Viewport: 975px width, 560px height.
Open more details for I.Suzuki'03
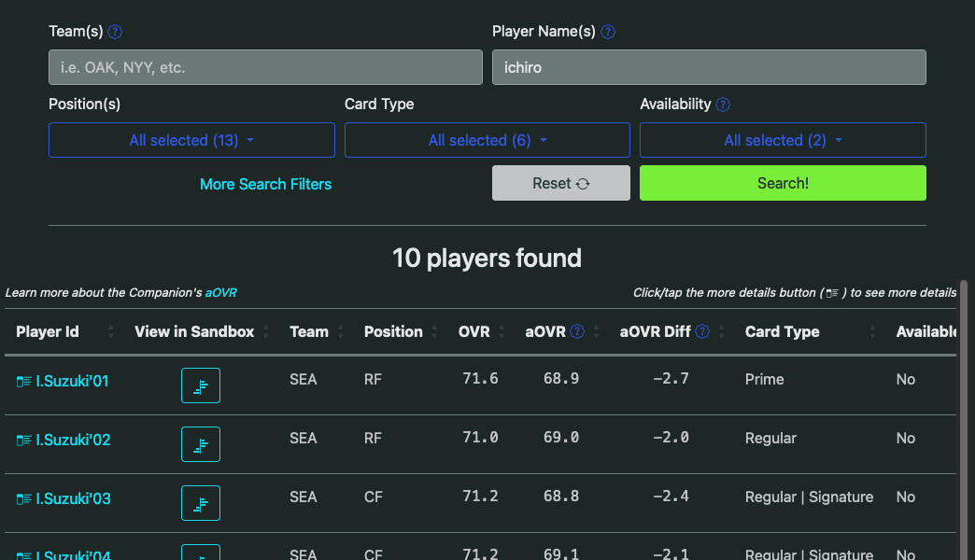(23, 499)
